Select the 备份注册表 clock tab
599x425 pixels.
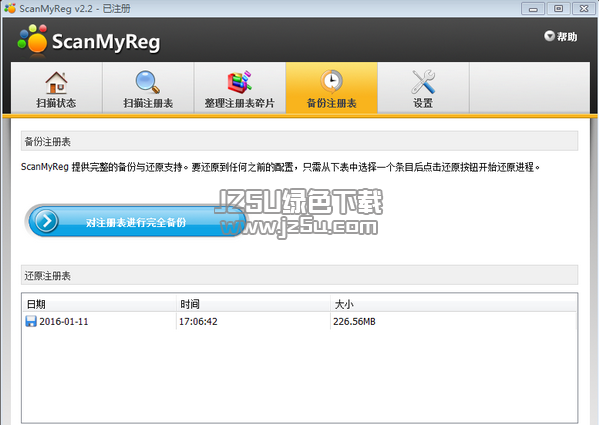[332, 88]
